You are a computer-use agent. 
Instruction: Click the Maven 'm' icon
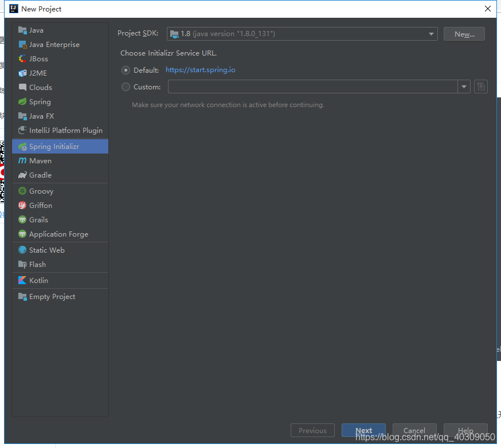(x=22, y=160)
